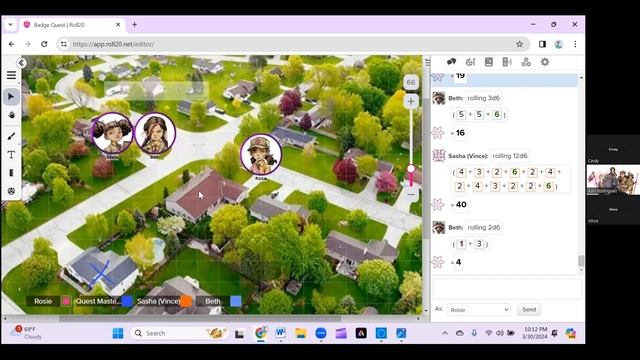Image resolution: width=640 pixels, height=360 pixels.
Task: Switch to the Chat tab in sidebar
Action: [x=451, y=62]
